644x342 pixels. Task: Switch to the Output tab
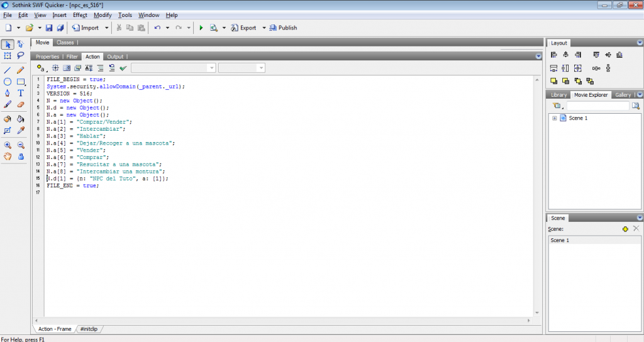tap(115, 57)
